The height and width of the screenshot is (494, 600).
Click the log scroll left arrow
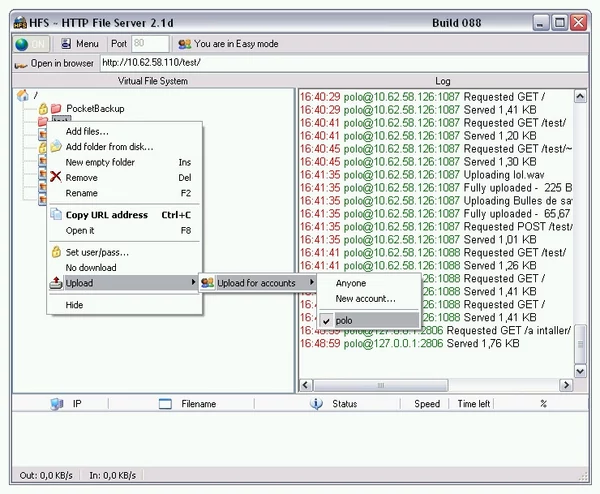click(305, 385)
